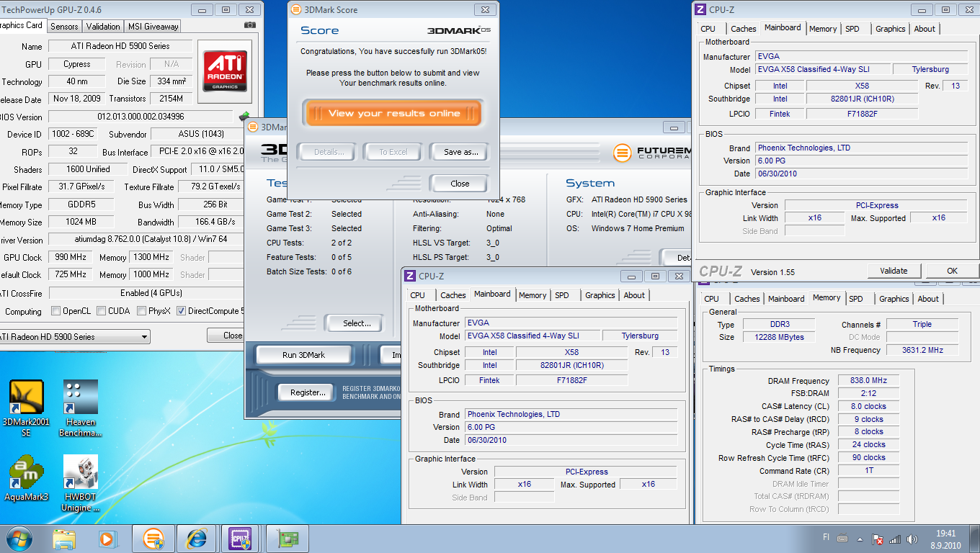Launch the HWBOT Unigine desktop shortcut
Screen dimensions: 980x553
[81, 483]
